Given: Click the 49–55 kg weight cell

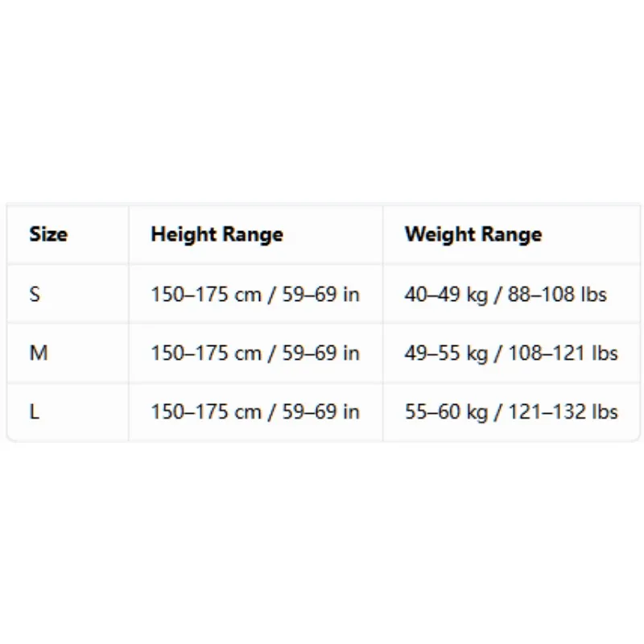Looking at the screenshot, I should [x=511, y=353].
